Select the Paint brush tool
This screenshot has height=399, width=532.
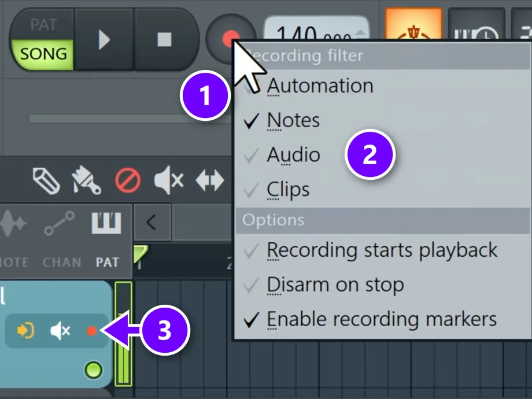point(86,180)
